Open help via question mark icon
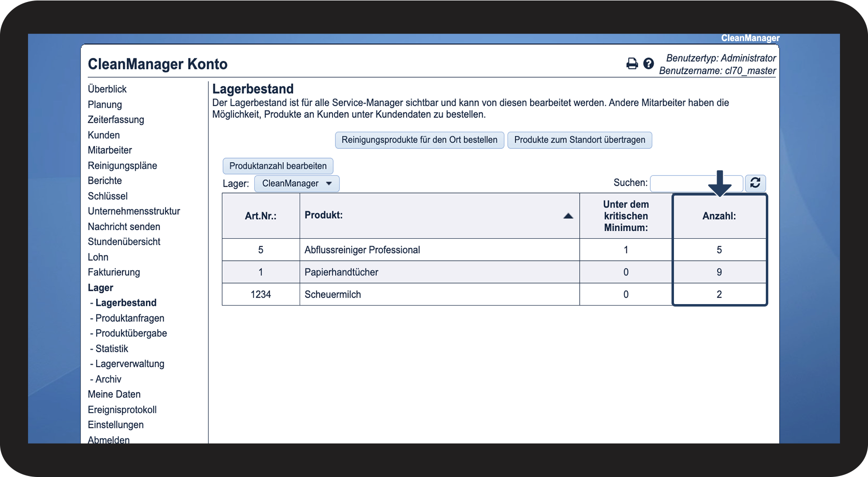 (648, 63)
